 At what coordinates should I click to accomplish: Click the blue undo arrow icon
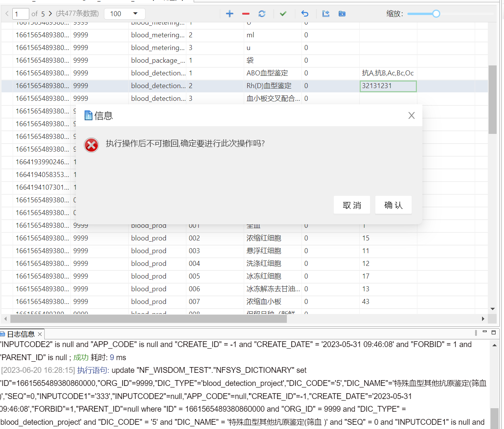tap(305, 14)
